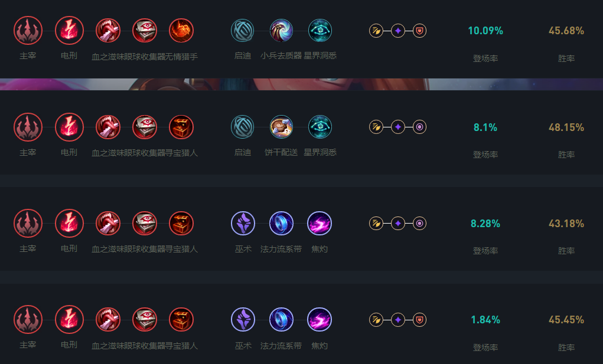Screen dimensions: 603x364
Task: Click the champion banner image strip
Action: (301, 84)
